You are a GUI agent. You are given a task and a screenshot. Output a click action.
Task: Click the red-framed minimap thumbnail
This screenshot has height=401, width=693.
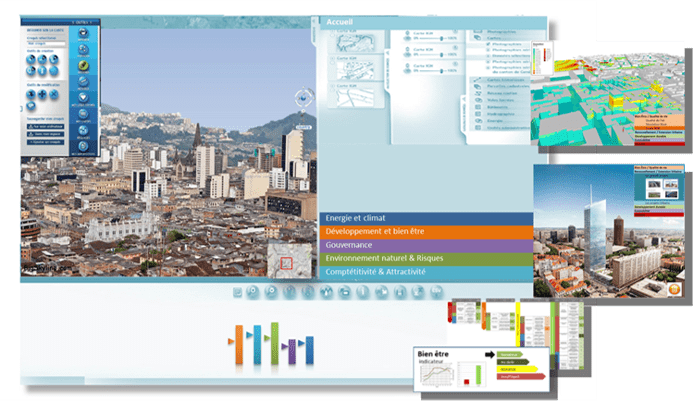coord(286,262)
